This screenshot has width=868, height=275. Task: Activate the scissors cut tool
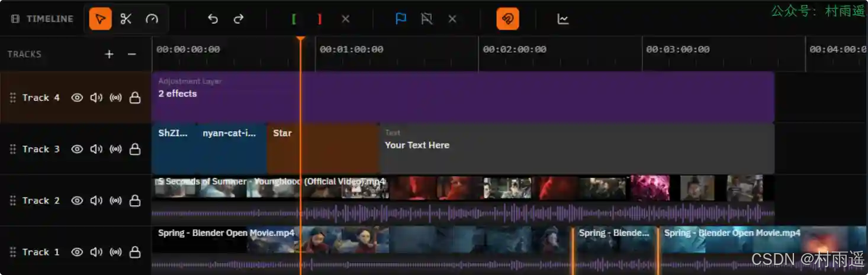pyautogui.click(x=126, y=19)
